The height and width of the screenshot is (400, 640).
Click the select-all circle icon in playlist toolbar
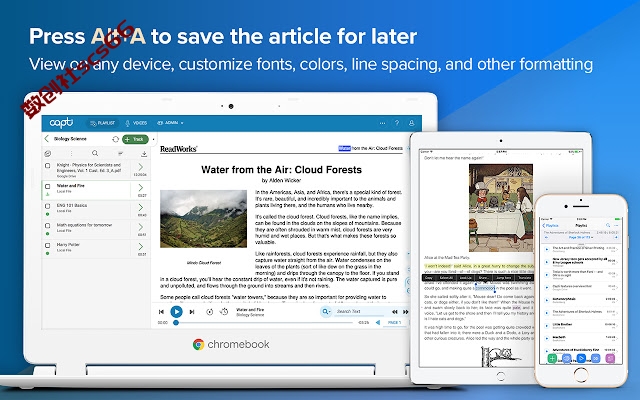point(48,153)
